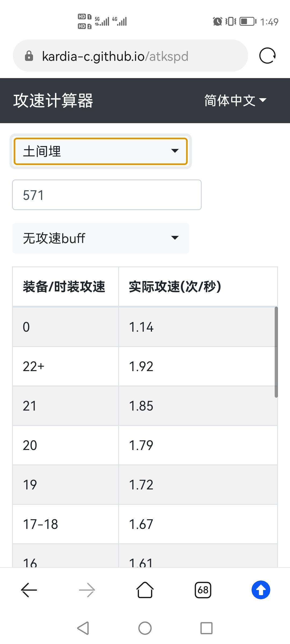Open the tabs counter showing 68
Screen dimensions: 290x644
(x=203, y=590)
